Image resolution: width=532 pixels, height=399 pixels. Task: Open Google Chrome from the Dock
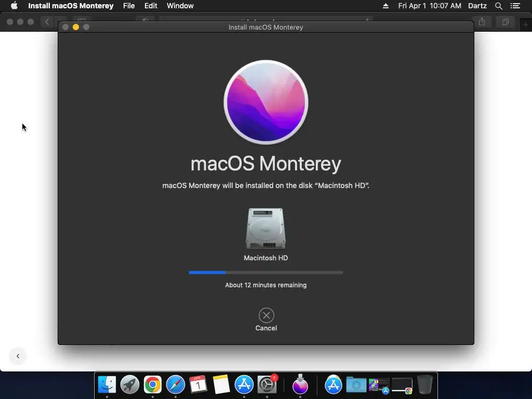[x=153, y=385]
